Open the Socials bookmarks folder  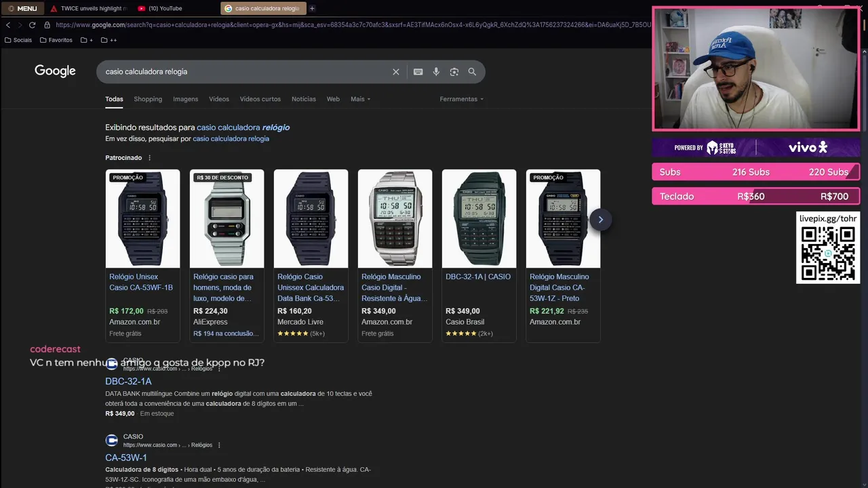click(x=18, y=40)
